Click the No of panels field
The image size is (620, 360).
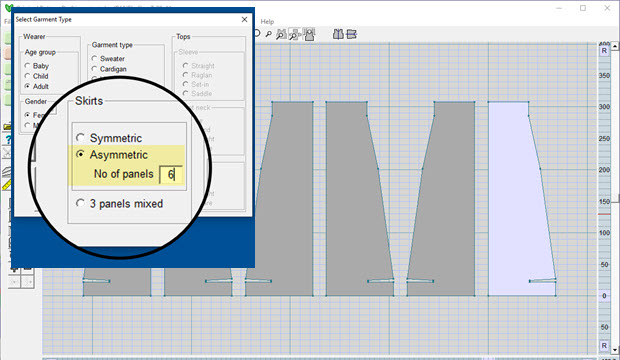click(171, 174)
